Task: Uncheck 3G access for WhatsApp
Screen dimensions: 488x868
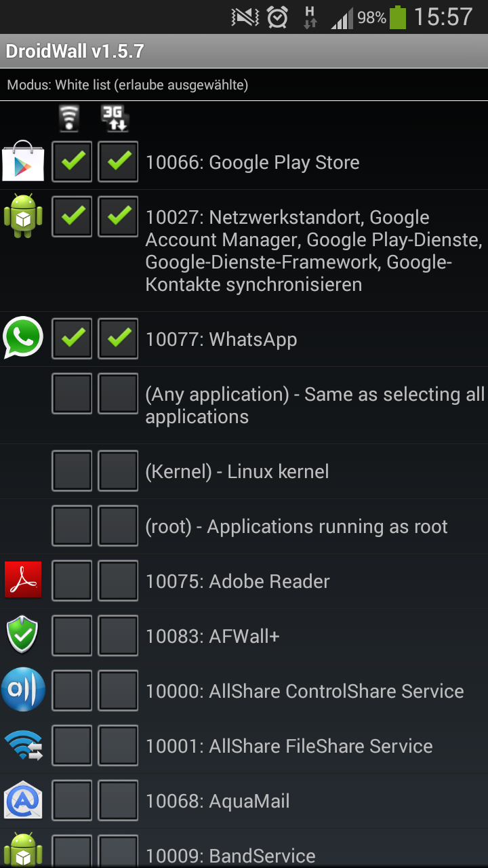Action: click(x=118, y=338)
